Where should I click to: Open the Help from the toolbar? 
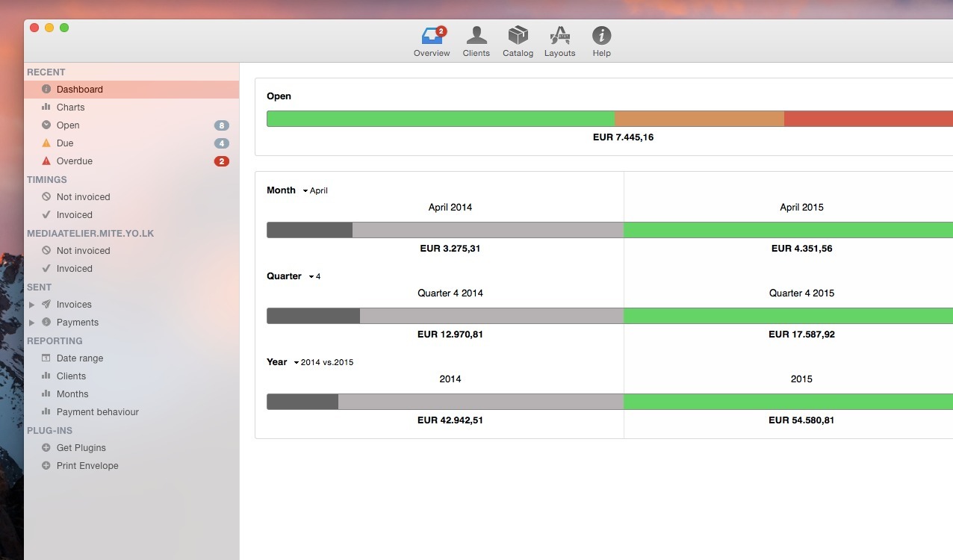(x=601, y=41)
